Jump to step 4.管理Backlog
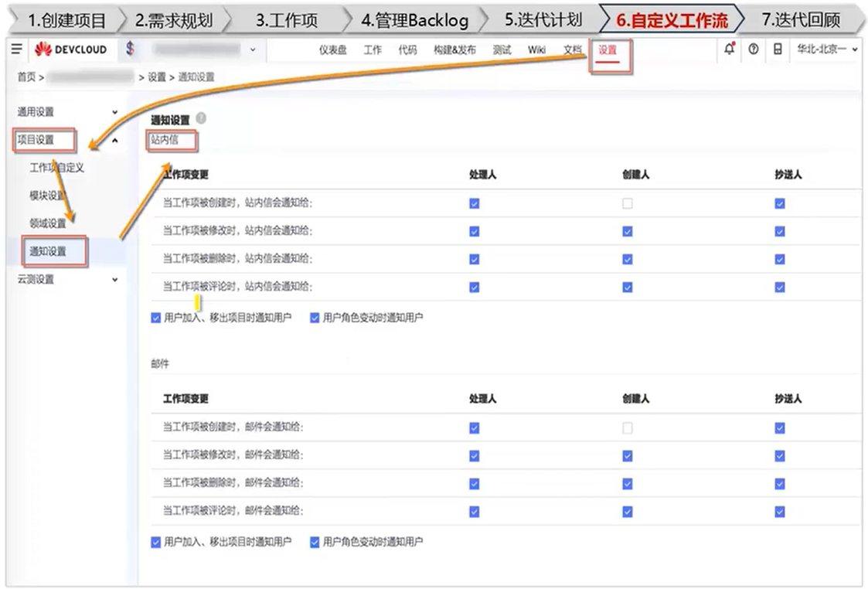868x589 pixels. pos(414,20)
